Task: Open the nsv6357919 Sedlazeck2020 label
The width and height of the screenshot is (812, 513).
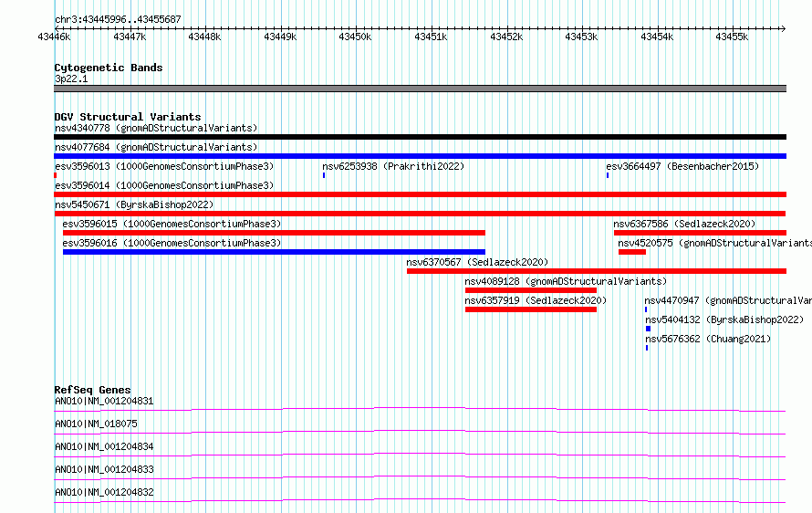Action: pos(536,300)
